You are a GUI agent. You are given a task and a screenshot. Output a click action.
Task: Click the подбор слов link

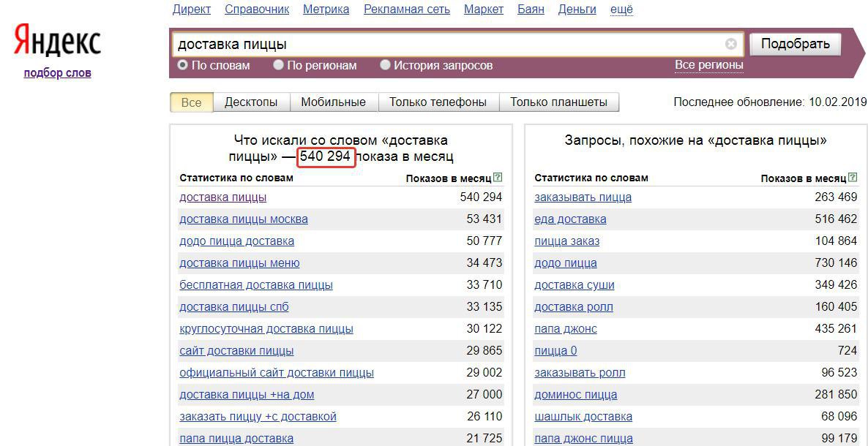(58, 72)
